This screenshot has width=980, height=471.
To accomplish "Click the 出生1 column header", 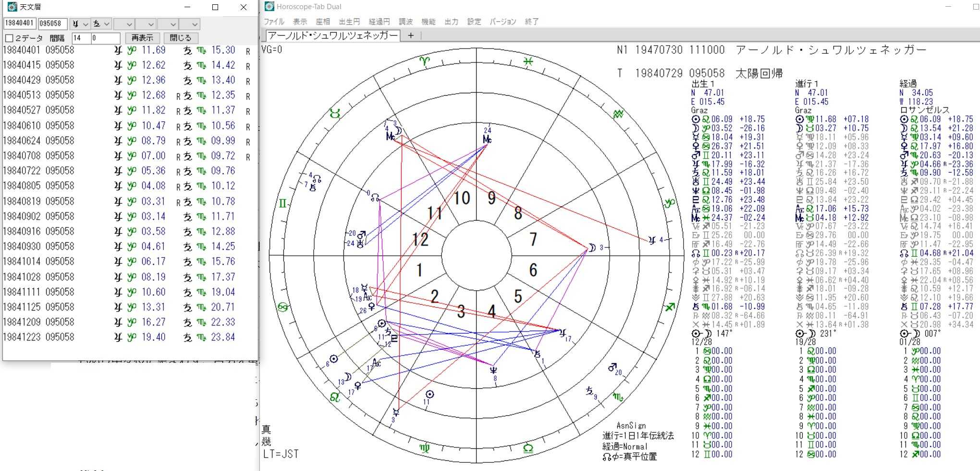I will pos(703,84).
